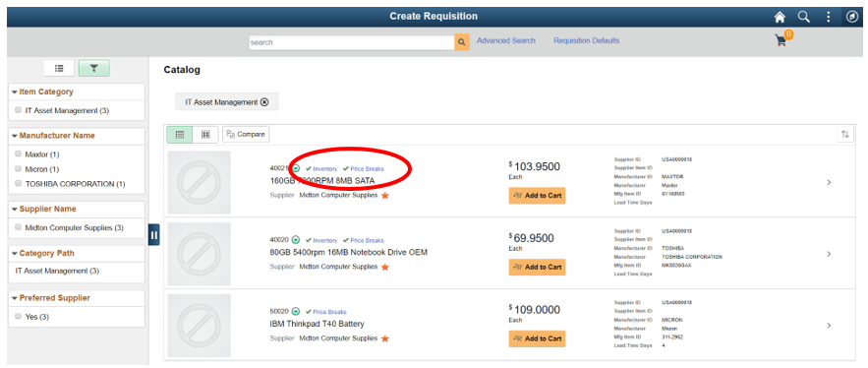Image resolution: width=868 pixels, height=368 pixels.
Task: Remove the IT Asset Management filter chip
Action: (x=264, y=102)
